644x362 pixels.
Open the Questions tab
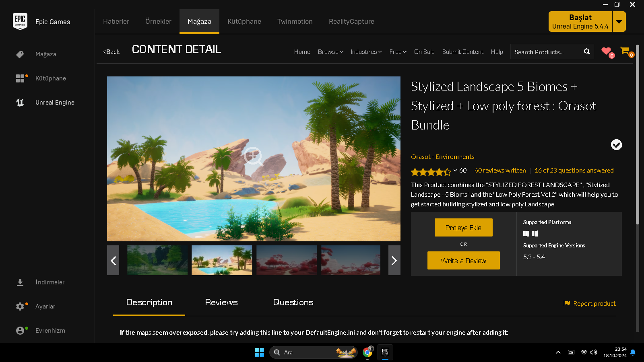[x=293, y=302]
